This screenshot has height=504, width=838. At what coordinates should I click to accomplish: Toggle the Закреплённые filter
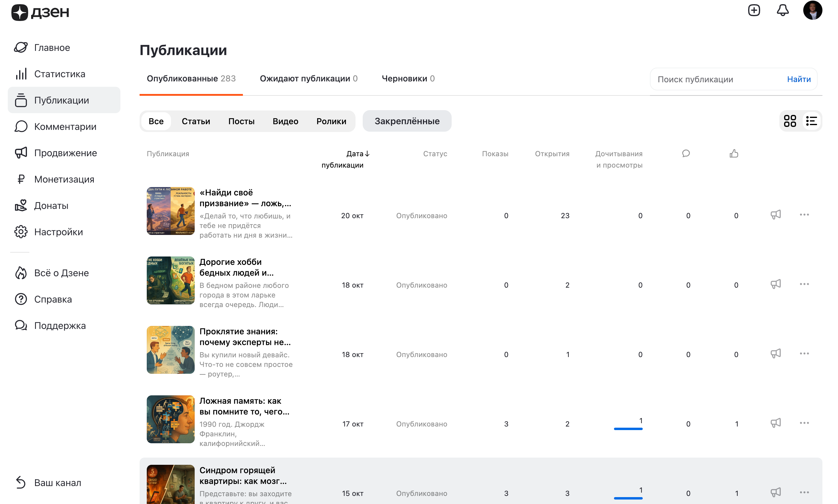click(407, 121)
